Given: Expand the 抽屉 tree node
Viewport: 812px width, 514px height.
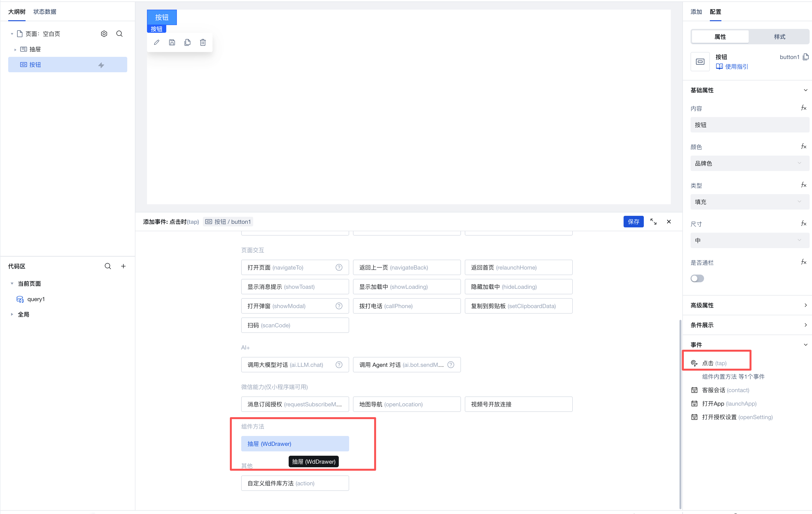Looking at the screenshot, I should click(x=15, y=50).
